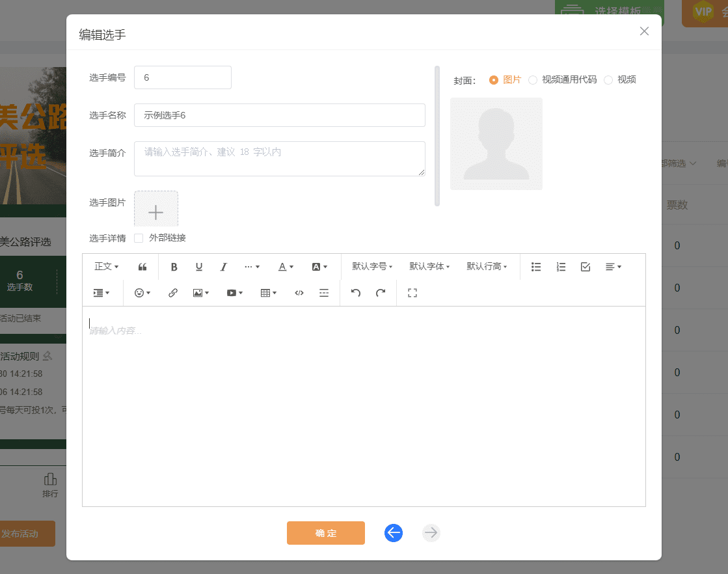Insert a code block
Viewport: 728px width, 574px height.
coord(299,292)
